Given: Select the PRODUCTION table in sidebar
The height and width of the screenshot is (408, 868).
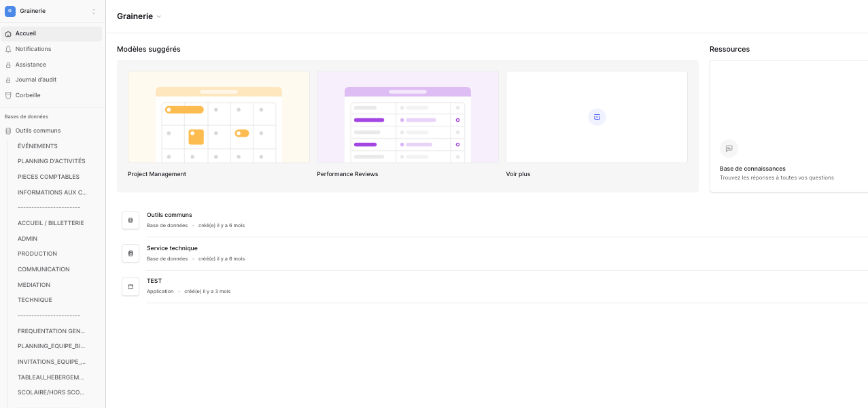Looking at the screenshot, I should pos(37,254).
